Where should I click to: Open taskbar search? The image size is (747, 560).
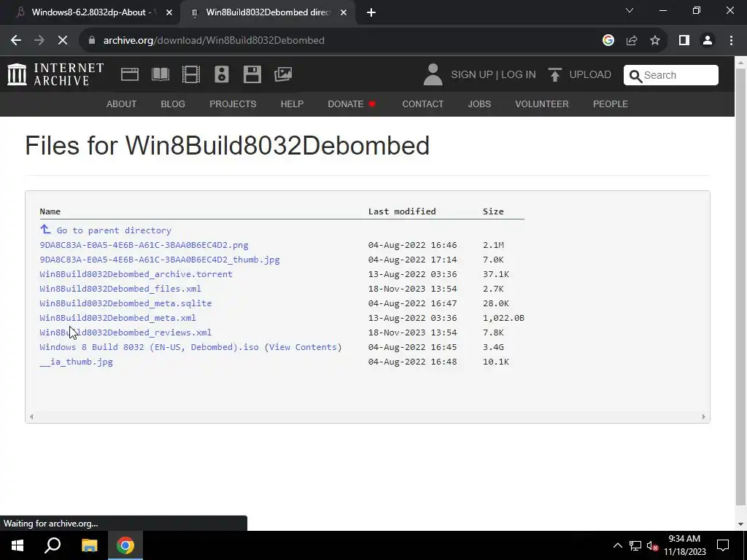coord(53,545)
